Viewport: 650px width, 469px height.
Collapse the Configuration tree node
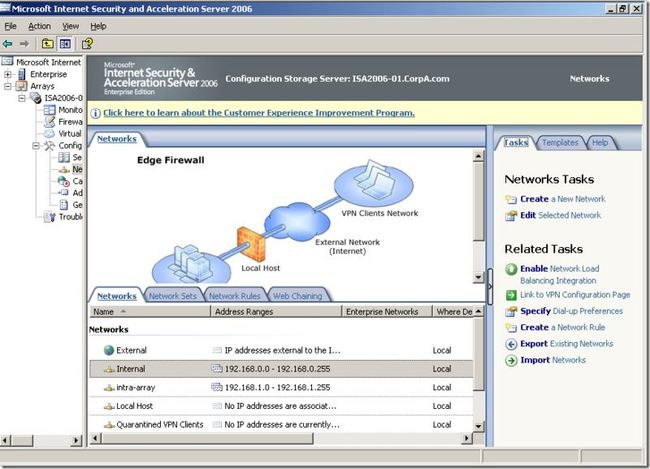[x=36, y=146]
